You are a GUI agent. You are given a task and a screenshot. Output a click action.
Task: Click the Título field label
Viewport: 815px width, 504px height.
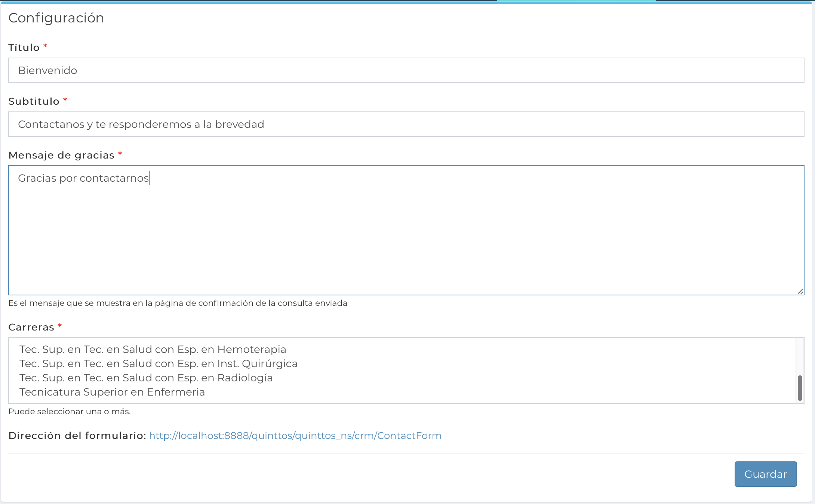tap(24, 47)
